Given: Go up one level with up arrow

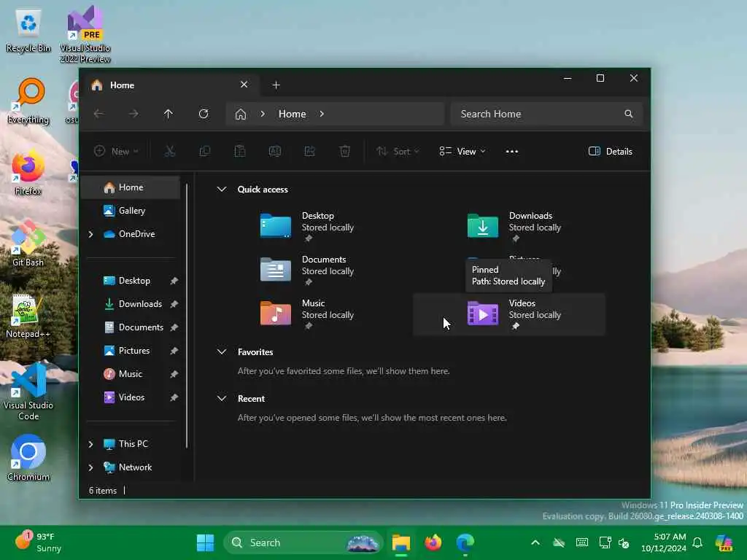Looking at the screenshot, I should pyautogui.click(x=169, y=114).
